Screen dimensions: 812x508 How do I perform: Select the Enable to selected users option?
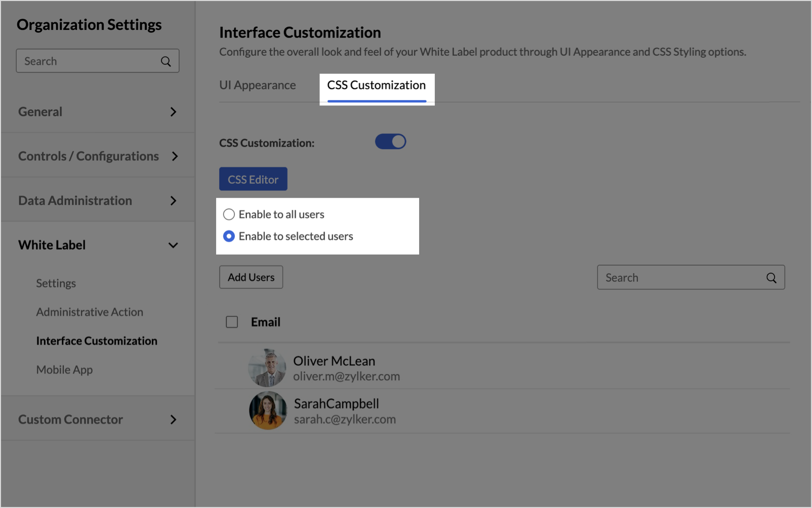pyautogui.click(x=229, y=236)
